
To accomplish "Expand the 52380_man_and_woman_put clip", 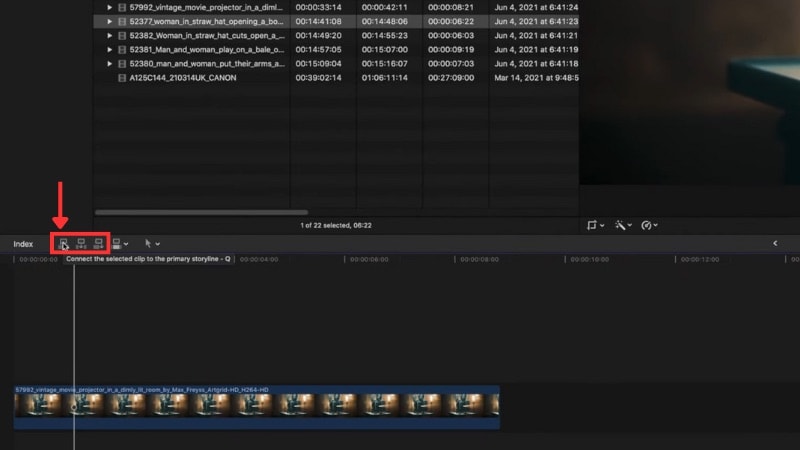I will pos(109,64).
